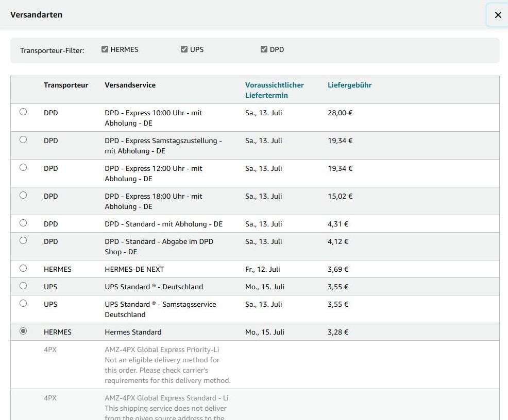Click the 3,28 € delivery fee
Image resolution: width=508 pixels, height=420 pixels.
338,332
